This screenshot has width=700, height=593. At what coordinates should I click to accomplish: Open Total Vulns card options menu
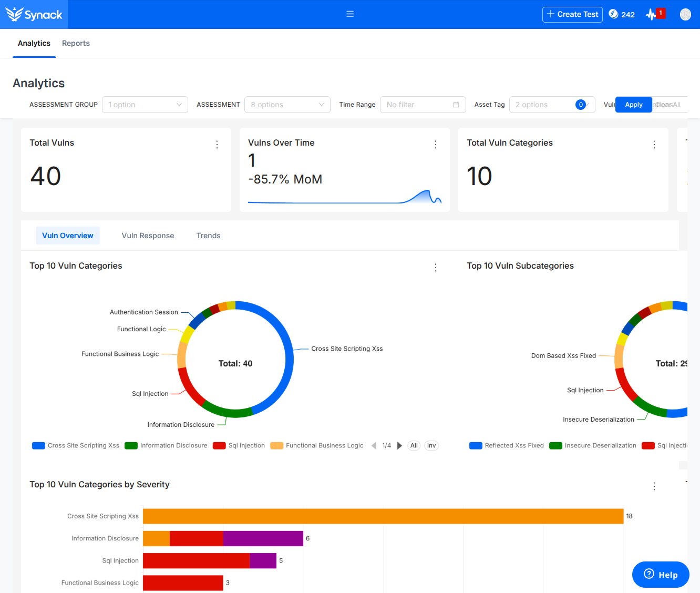[217, 145]
